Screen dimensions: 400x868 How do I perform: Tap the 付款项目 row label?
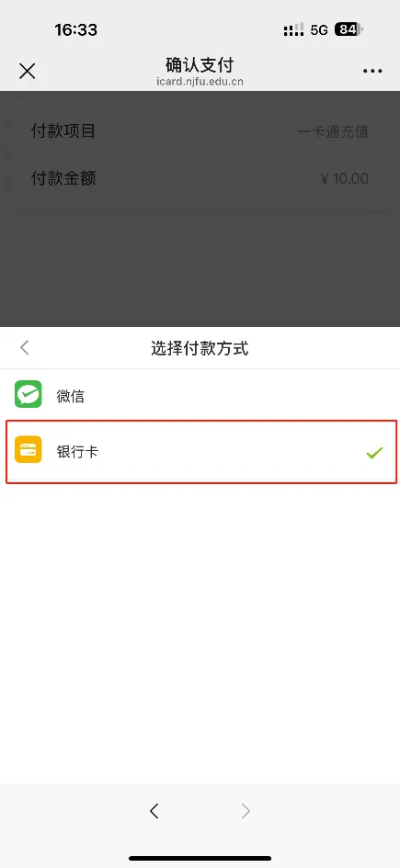pos(63,131)
